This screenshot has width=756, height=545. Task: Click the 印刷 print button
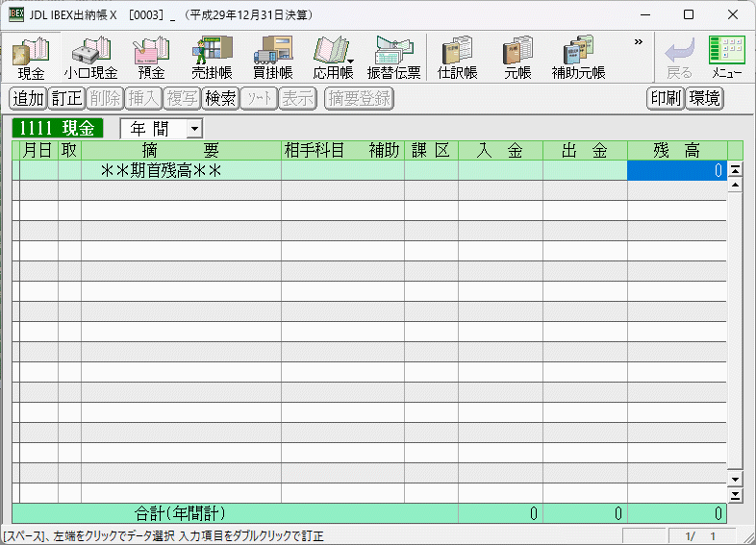pos(666,98)
